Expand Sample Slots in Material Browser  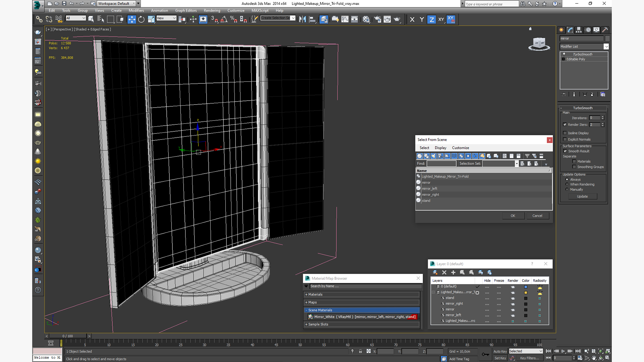click(x=362, y=324)
